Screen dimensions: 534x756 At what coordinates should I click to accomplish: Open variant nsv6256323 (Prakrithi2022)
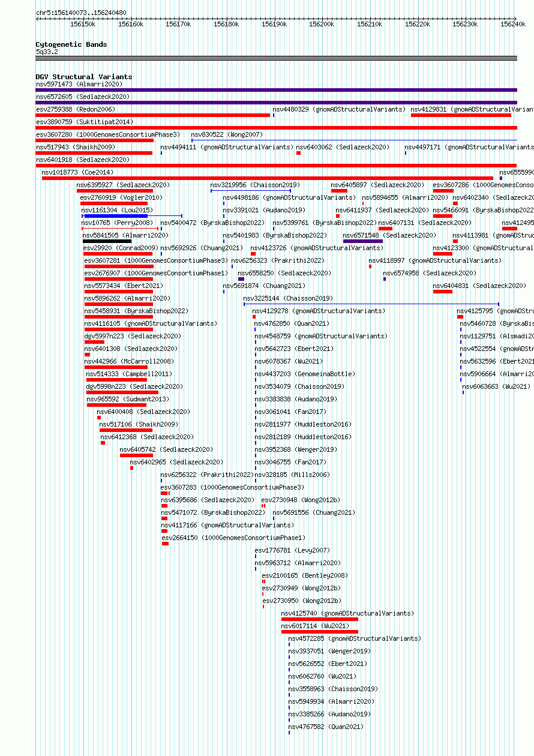[x=278, y=260]
